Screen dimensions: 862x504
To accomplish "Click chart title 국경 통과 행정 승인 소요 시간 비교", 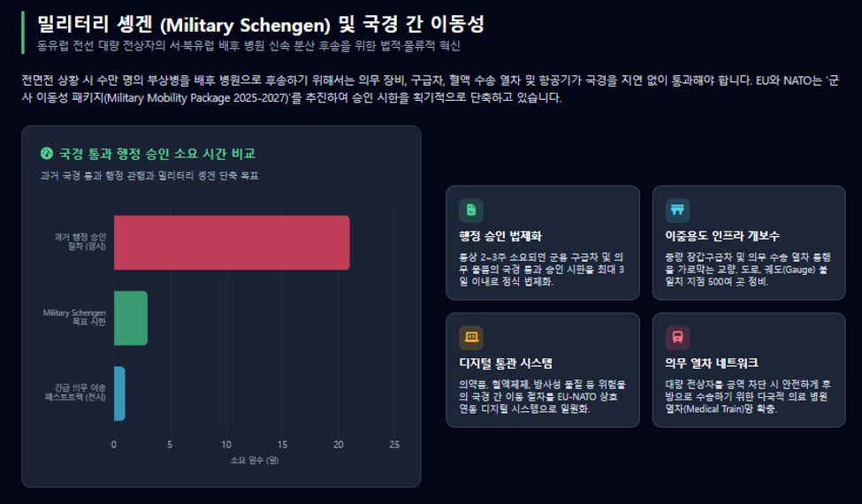I will (x=157, y=153).
